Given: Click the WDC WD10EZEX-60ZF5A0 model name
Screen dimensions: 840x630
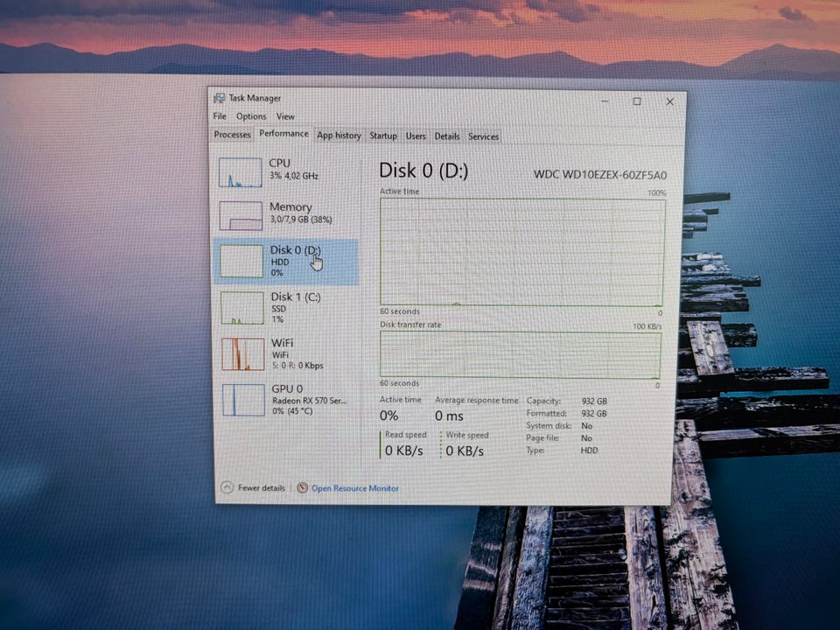Looking at the screenshot, I should [x=600, y=175].
